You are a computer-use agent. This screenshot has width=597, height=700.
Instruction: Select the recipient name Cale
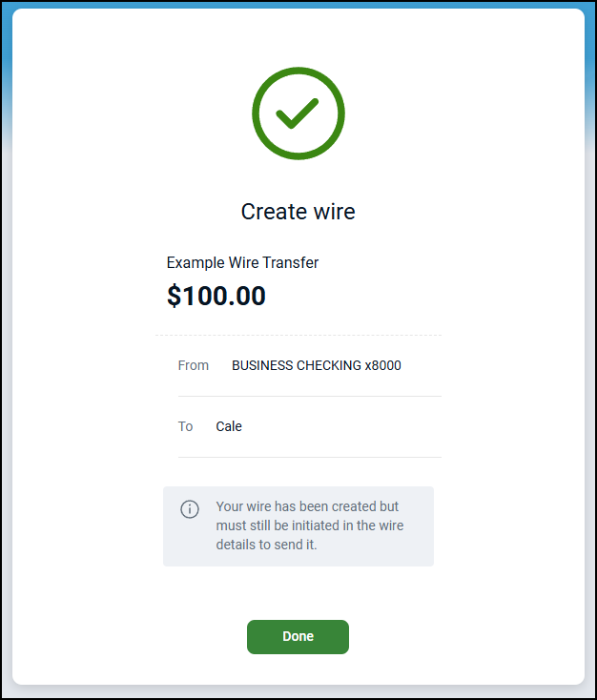[229, 426]
